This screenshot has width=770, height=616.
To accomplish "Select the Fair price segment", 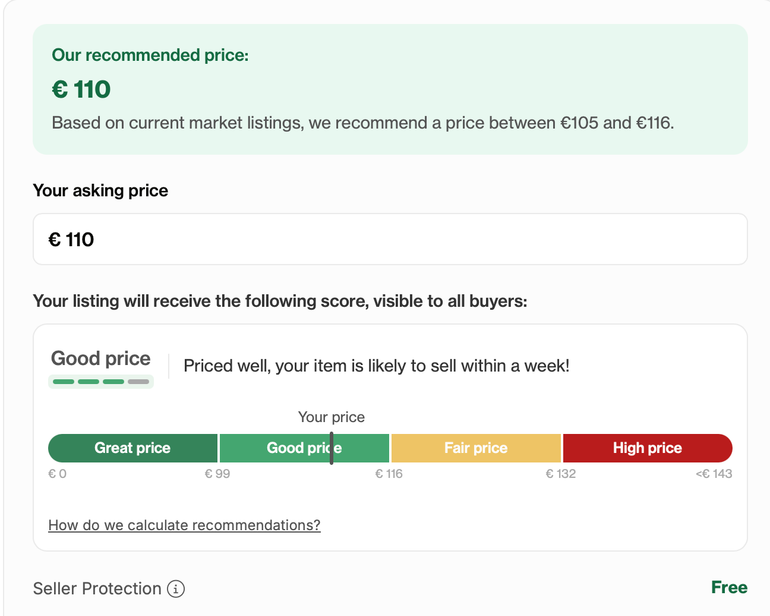I will point(476,448).
